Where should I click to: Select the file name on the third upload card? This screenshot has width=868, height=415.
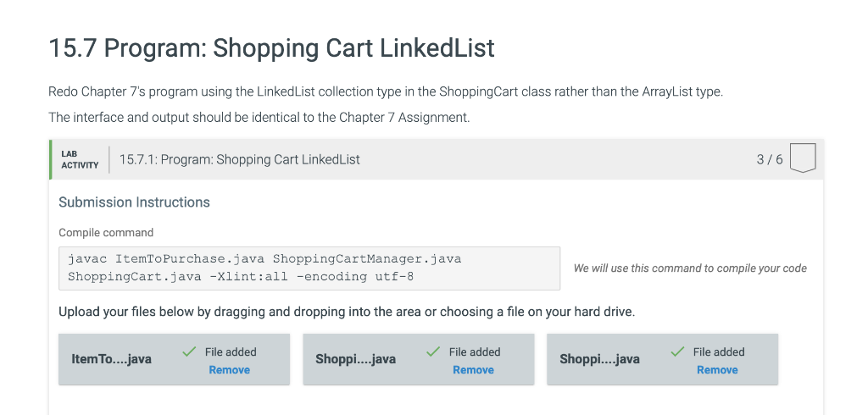coord(599,359)
